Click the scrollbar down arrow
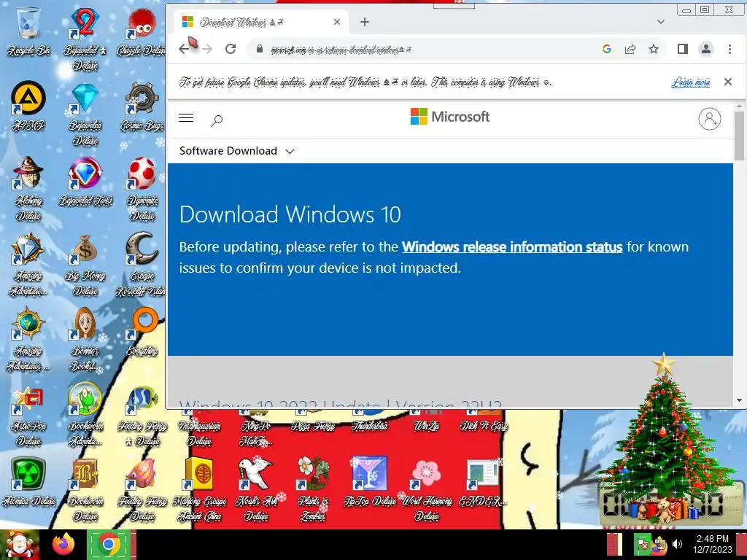 [x=739, y=400]
